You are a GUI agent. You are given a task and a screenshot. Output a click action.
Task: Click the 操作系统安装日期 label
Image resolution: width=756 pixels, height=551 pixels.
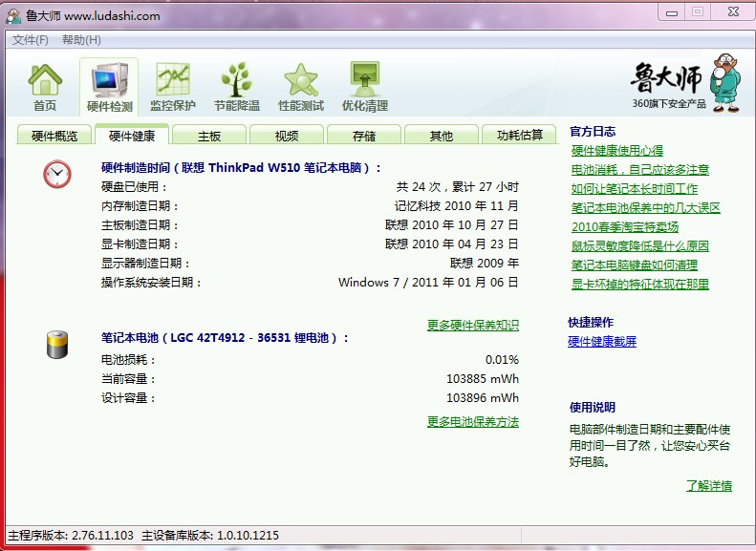tap(151, 283)
